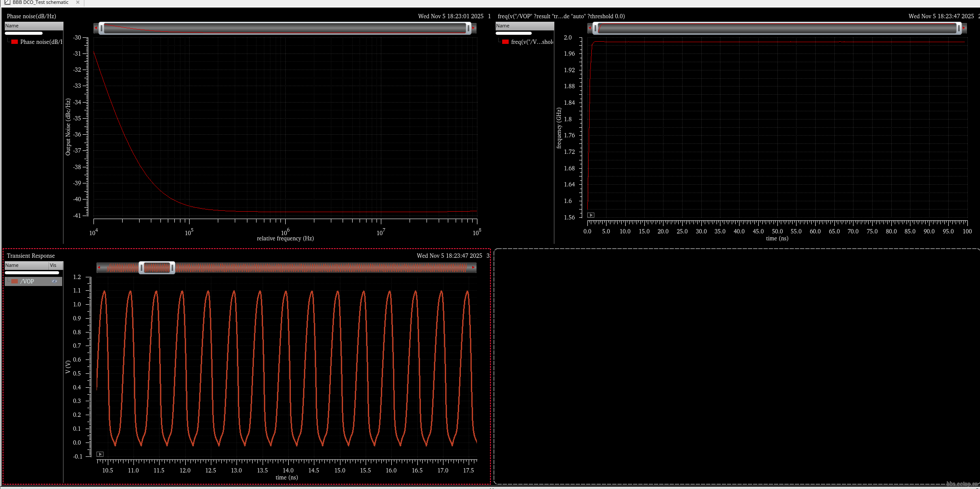Click the Phase noise(dB/Hz) subwindow title
The width and height of the screenshot is (980, 489).
point(31,16)
